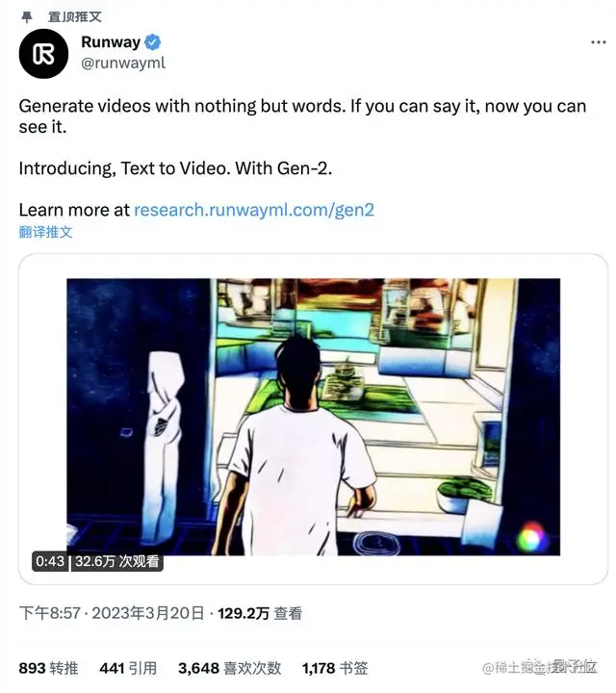Open the 2023年3月20日 date link

pyautogui.click(x=148, y=613)
